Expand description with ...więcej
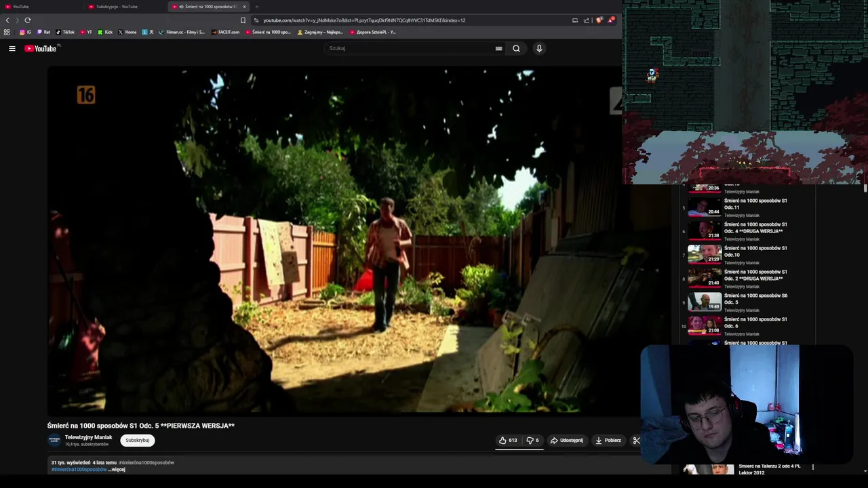Screen dimensions: 868x488 click(x=117, y=469)
